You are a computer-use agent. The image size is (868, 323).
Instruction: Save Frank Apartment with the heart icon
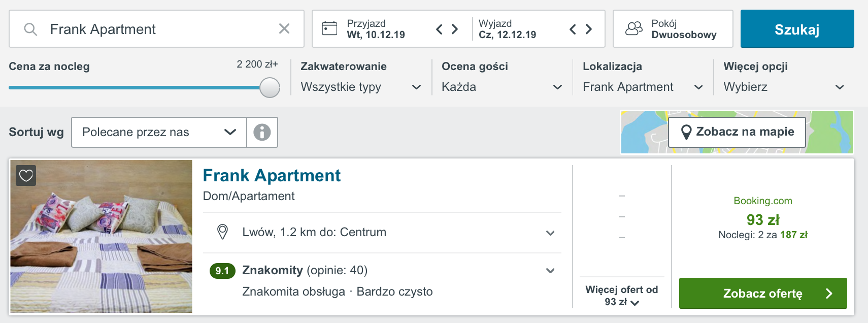point(26,176)
